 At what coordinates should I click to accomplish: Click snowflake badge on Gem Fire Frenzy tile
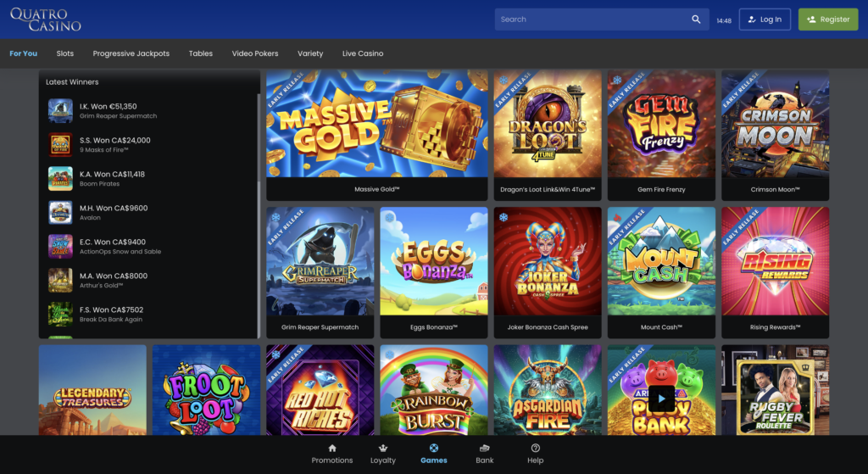(617, 81)
